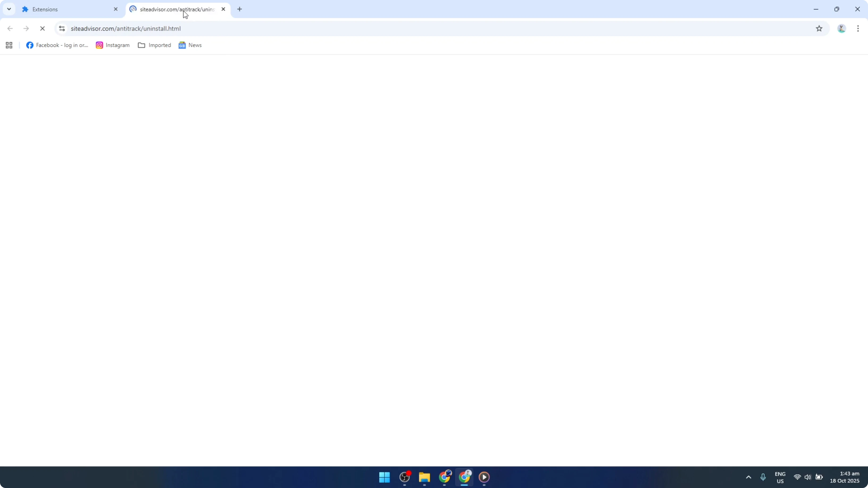View site information icon in address bar
The width and height of the screenshot is (868, 488).
pos(62,29)
